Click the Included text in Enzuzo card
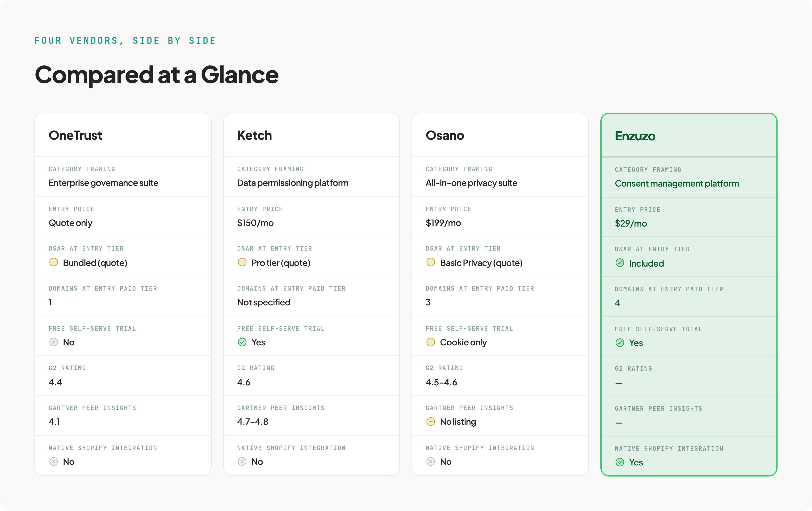Viewport: 812px width, 511px height. coord(647,263)
